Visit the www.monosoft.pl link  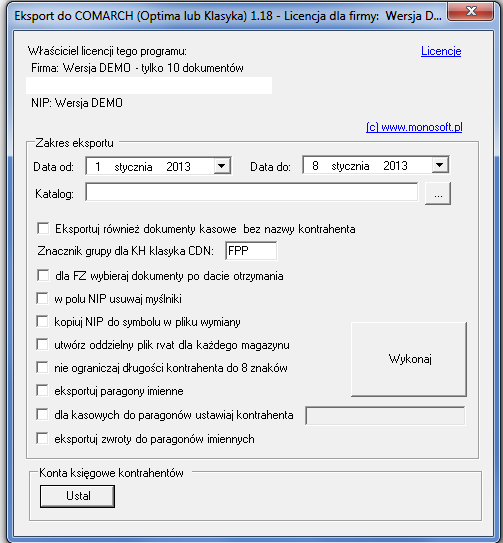(414, 127)
